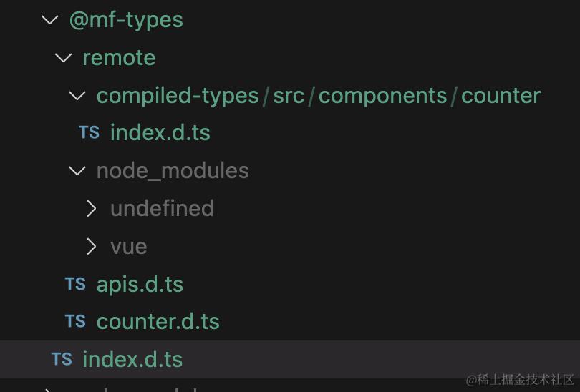580x392 pixels.
Task: Select the node_modules folder label
Action: tap(173, 170)
